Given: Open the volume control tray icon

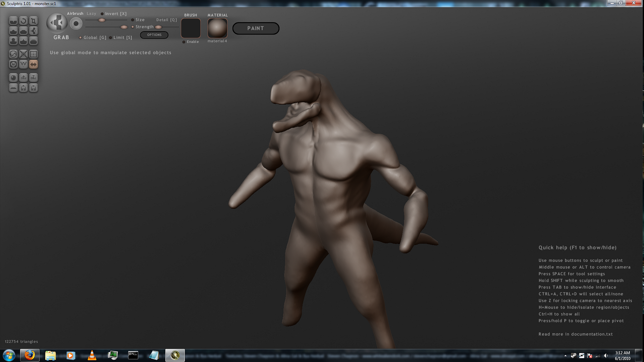Looking at the screenshot, I should pyautogui.click(x=606, y=356).
